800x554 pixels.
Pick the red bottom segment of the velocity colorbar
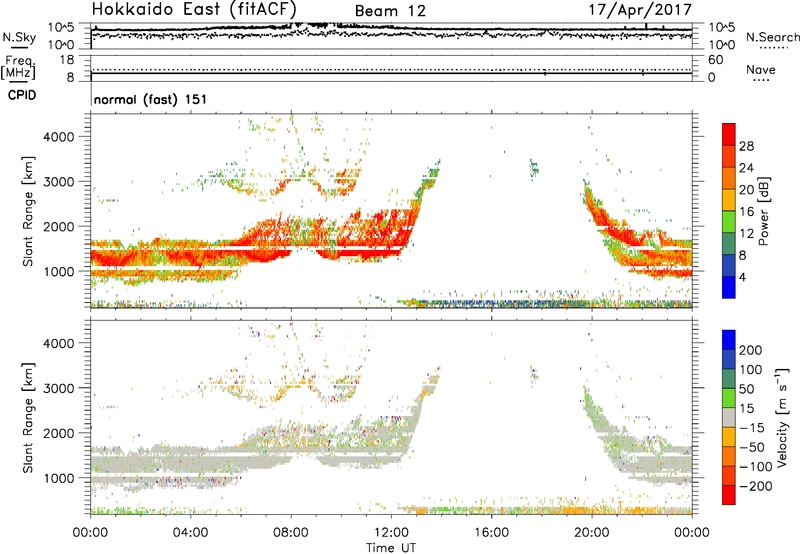tap(729, 495)
